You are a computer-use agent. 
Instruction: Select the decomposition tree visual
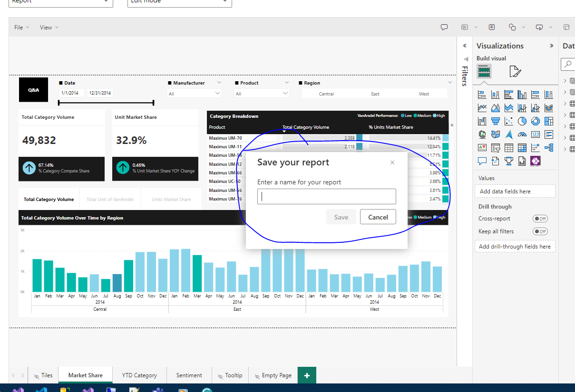[549, 148]
